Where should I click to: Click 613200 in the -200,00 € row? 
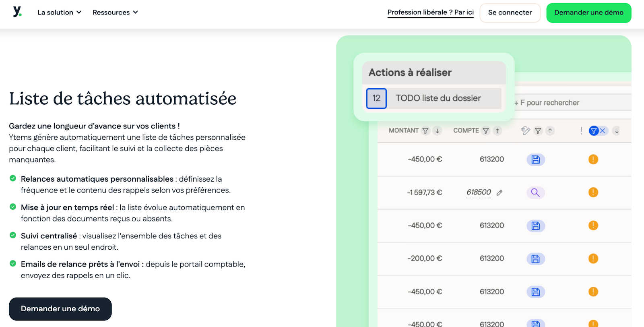(492, 259)
